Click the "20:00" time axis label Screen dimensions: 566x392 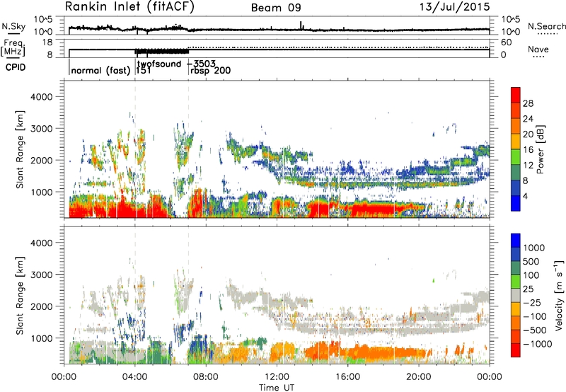pyautogui.click(x=419, y=377)
